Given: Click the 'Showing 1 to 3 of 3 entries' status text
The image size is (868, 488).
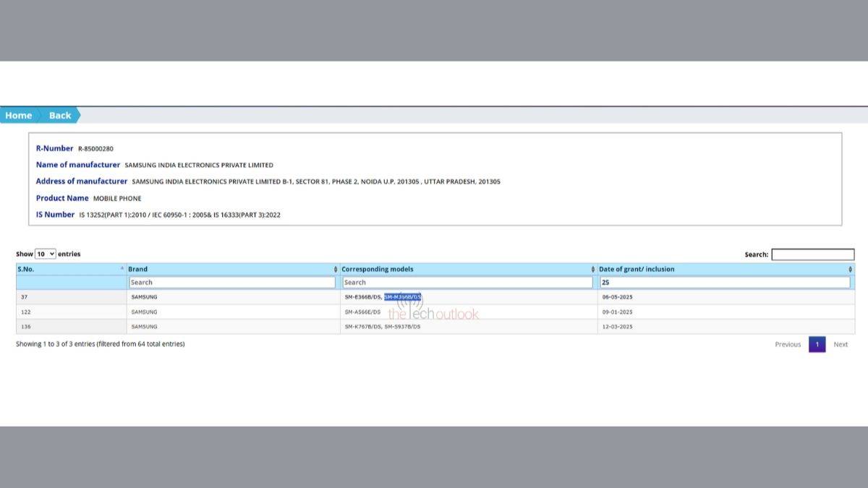Looking at the screenshot, I should pyautogui.click(x=101, y=344).
